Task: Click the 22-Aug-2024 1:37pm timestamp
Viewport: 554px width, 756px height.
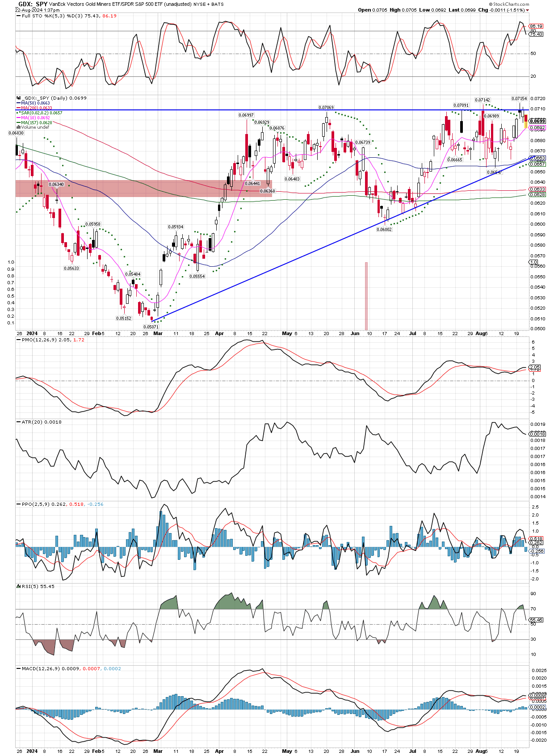Action: [x=38, y=10]
